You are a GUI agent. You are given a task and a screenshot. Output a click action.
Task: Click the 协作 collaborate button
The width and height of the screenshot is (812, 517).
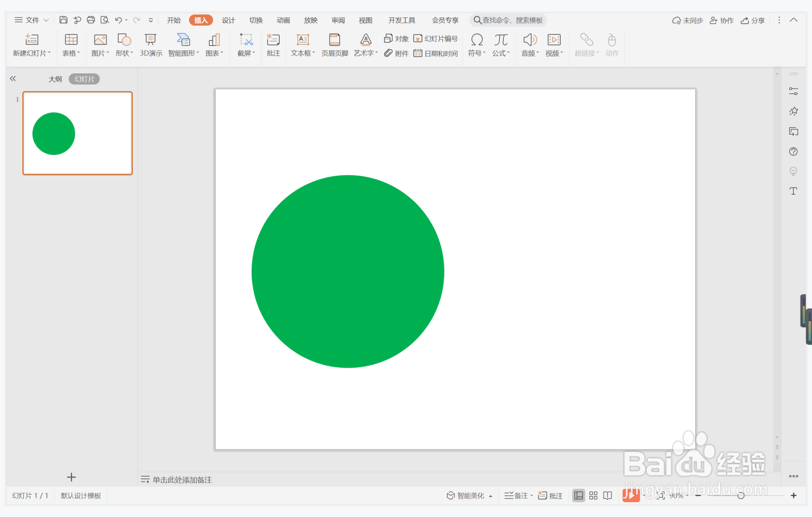click(x=721, y=20)
